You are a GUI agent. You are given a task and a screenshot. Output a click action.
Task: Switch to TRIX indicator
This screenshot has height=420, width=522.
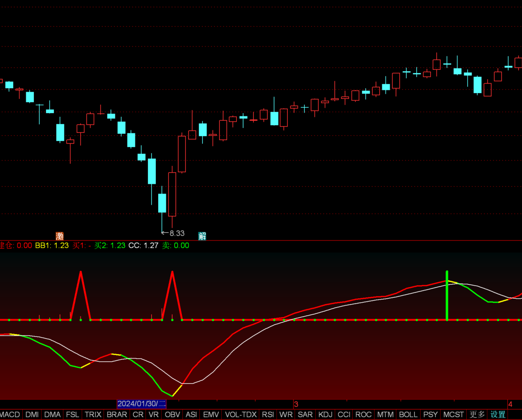[93, 414]
